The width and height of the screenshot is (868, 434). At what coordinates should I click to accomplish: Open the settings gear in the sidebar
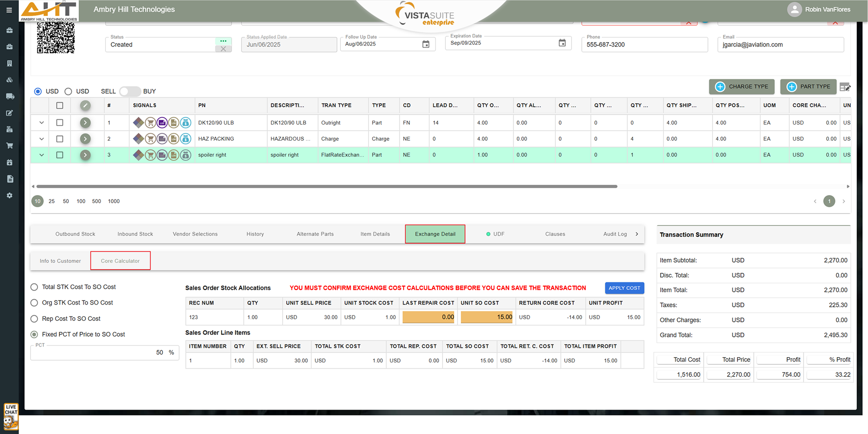tap(9, 196)
